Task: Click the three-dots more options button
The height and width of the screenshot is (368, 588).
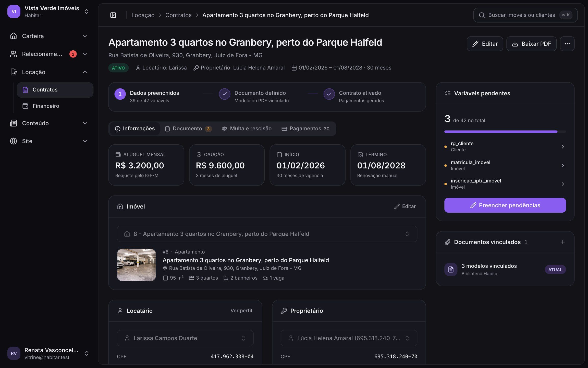Action: [567, 44]
